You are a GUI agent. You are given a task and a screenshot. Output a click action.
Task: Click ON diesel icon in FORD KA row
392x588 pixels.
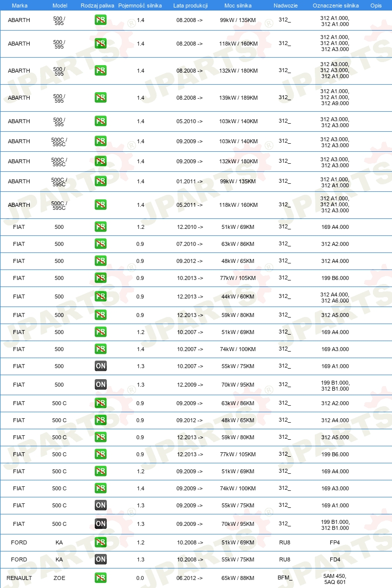pos(100,559)
